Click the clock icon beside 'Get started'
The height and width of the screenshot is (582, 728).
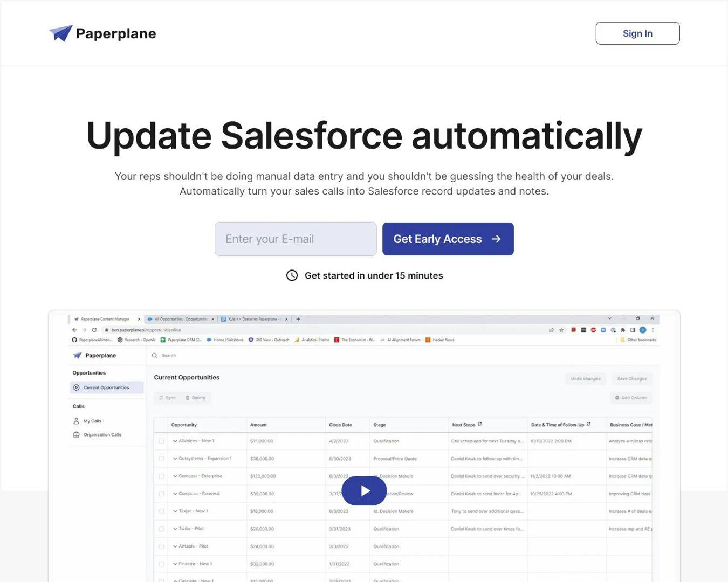pos(292,275)
